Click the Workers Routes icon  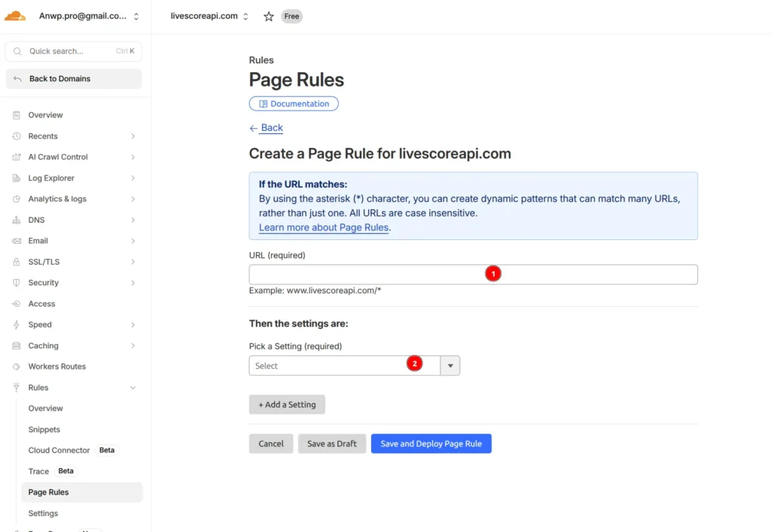[x=17, y=366]
